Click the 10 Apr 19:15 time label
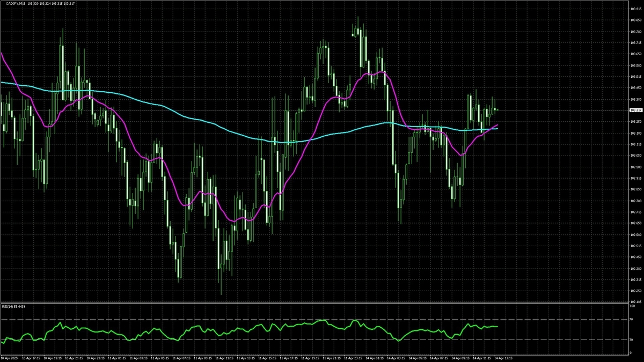Viewport: 644px width, 362px height. pos(53,357)
